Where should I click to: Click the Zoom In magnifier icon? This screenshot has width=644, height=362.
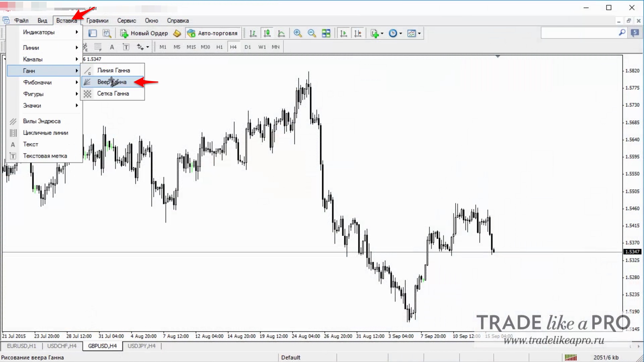pos(297,33)
